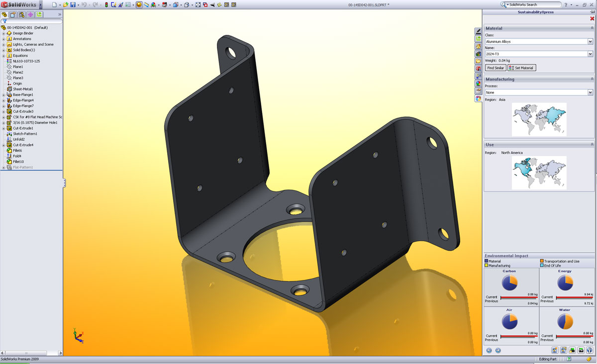Click the globe icon at the panel bottom
Screen dimensions: 597x364
pos(589,350)
